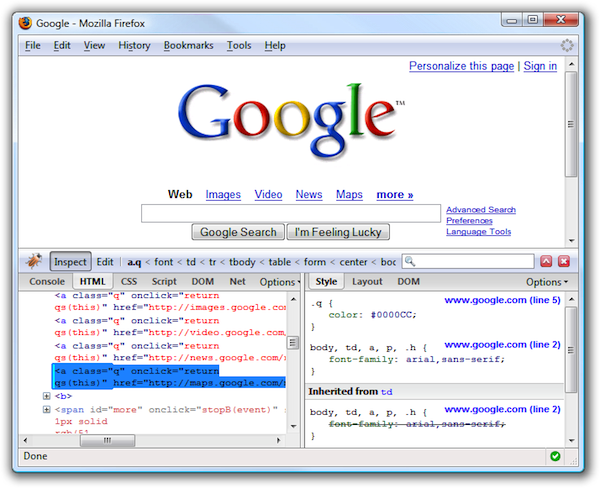The width and height of the screenshot is (600, 488).
Task: Click the Firefox logo in title bar
Action: pyautogui.click(x=26, y=23)
